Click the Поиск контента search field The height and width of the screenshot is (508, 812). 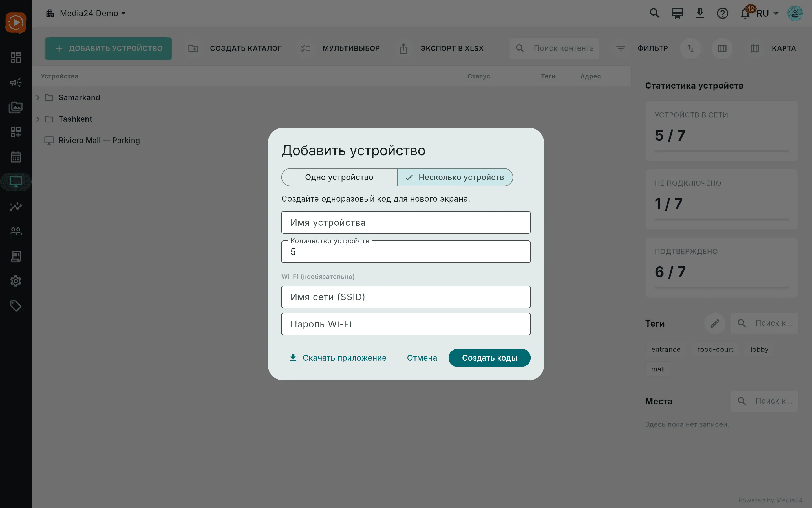tap(554, 48)
